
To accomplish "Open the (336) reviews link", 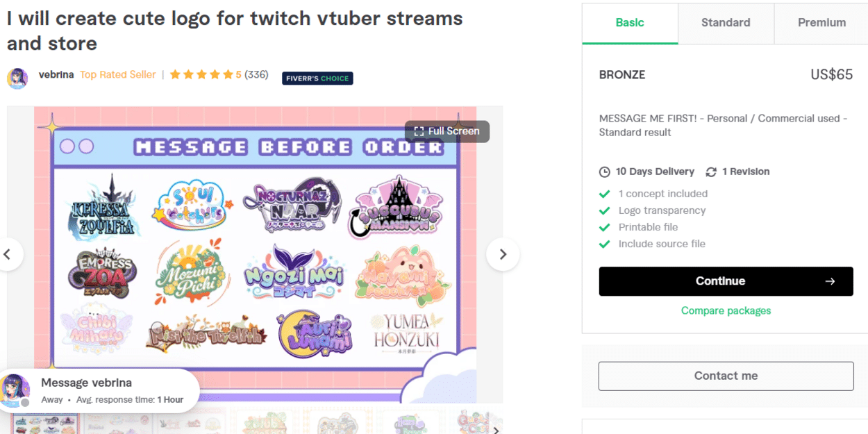I will (258, 74).
